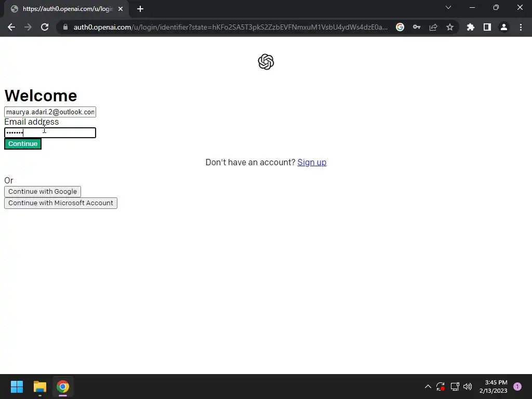Click the Chrome taskbar icon
Viewport: 532px width, 399px height.
pyautogui.click(x=63, y=387)
